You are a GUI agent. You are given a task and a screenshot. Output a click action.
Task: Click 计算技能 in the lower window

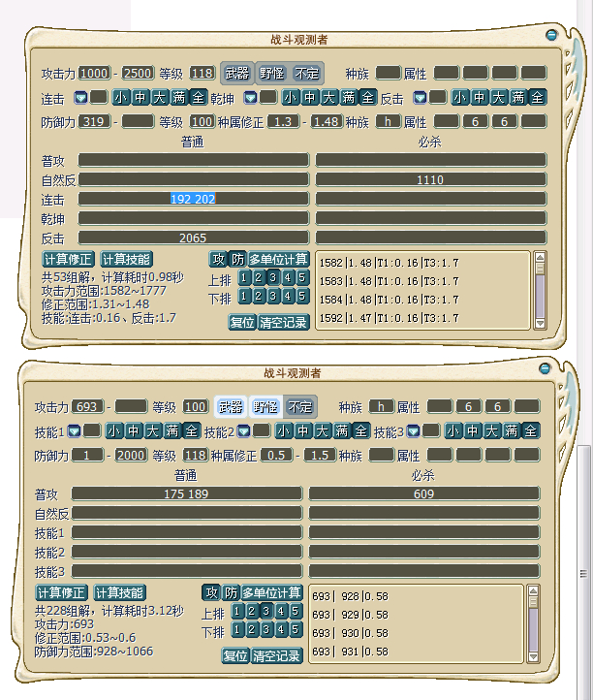[119, 592]
